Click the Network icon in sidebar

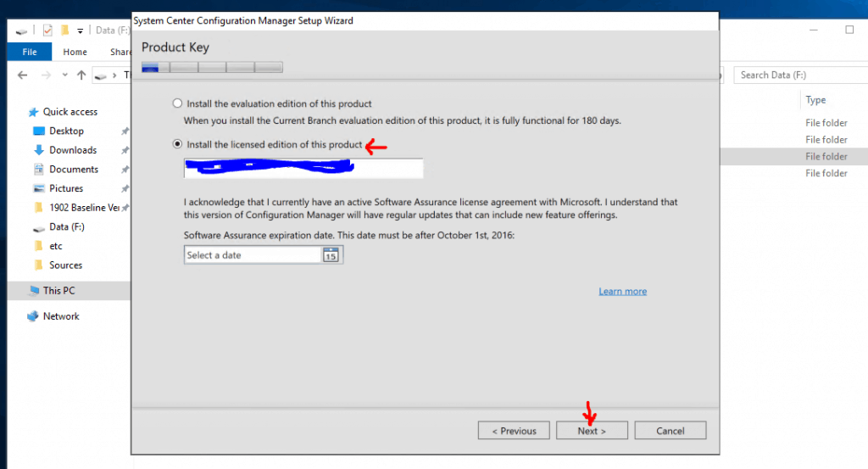pos(33,316)
